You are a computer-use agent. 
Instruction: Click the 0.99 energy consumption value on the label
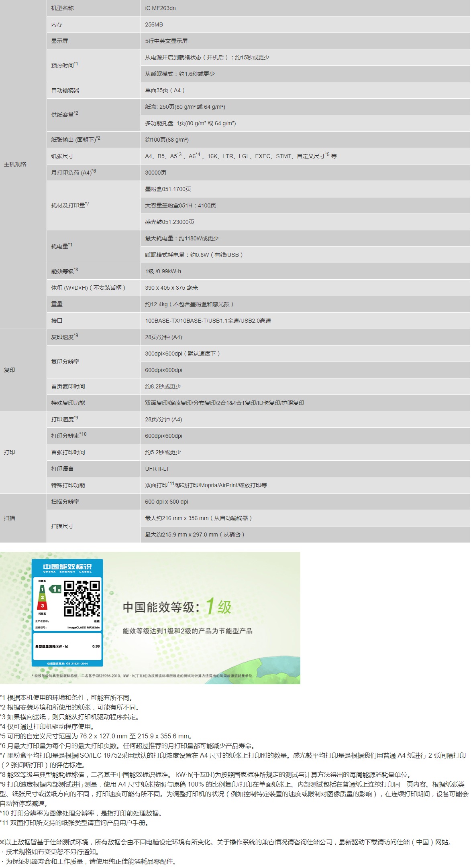(x=96, y=646)
